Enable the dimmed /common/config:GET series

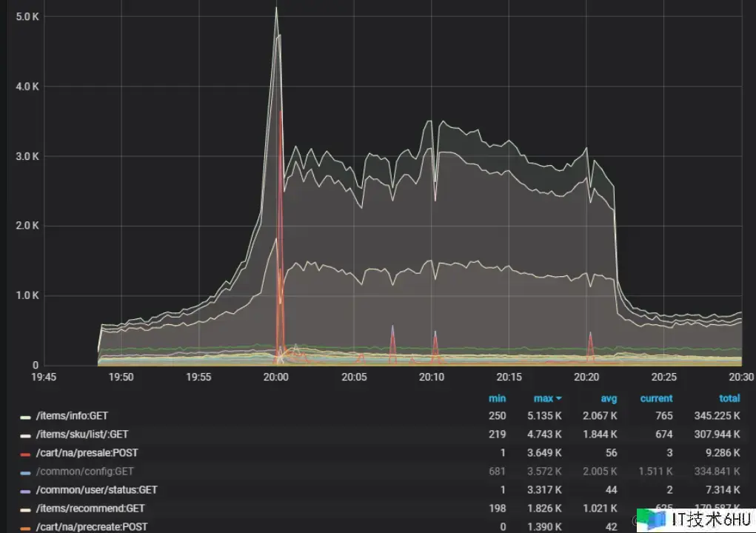pyautogui.click(x=84, y=472)
